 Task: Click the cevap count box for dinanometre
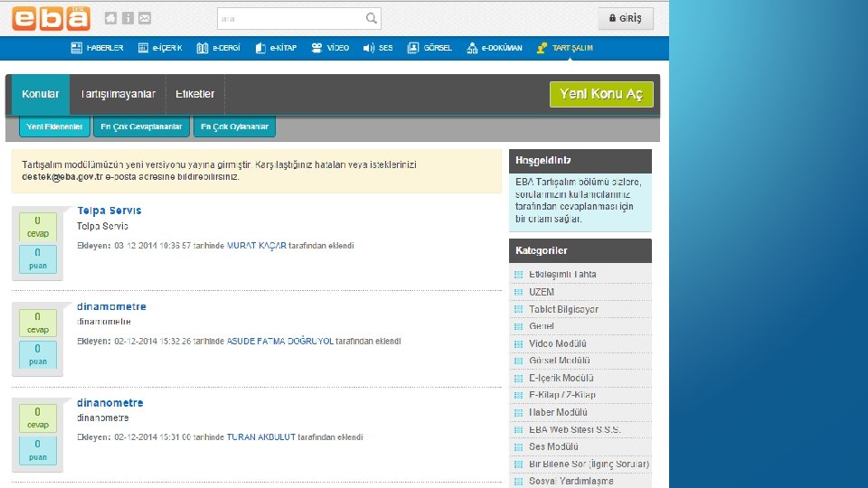38,418
